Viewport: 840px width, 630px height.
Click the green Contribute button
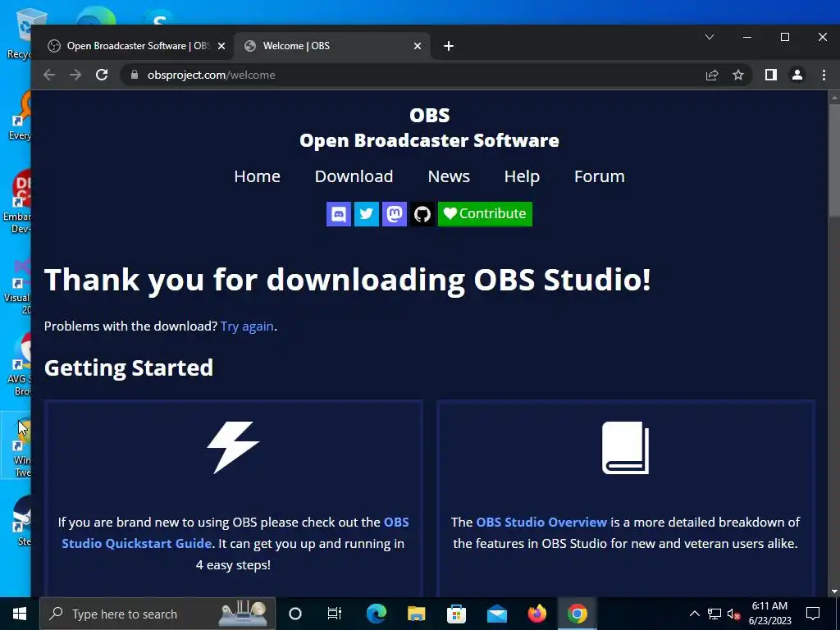click(485, 214)
